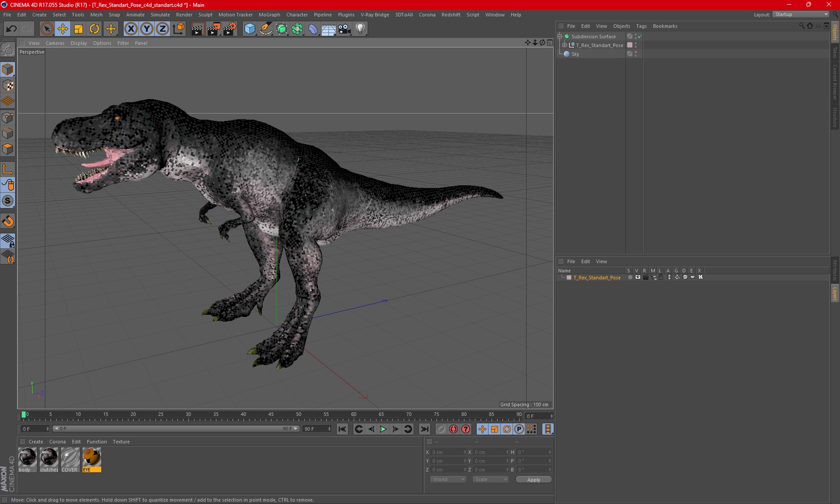Switch to Texture mode
Screen dimensions: 840x504
[8, 85]
